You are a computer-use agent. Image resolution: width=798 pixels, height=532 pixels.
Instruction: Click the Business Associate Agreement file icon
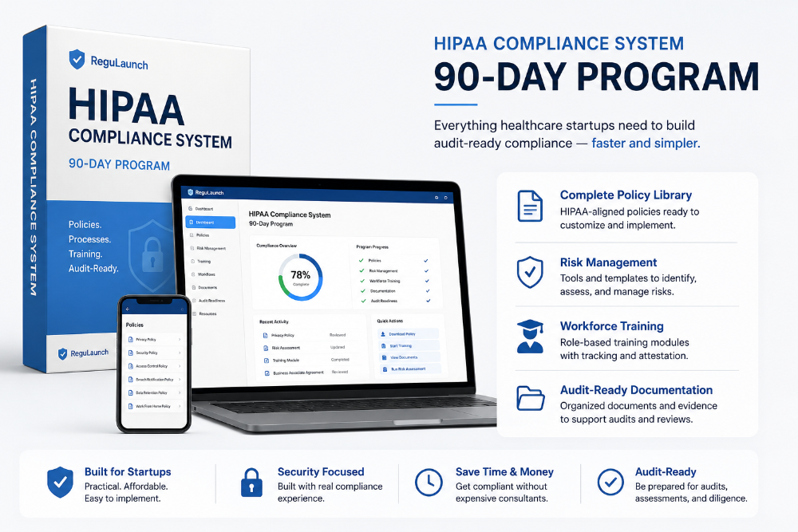pos(267,372)
